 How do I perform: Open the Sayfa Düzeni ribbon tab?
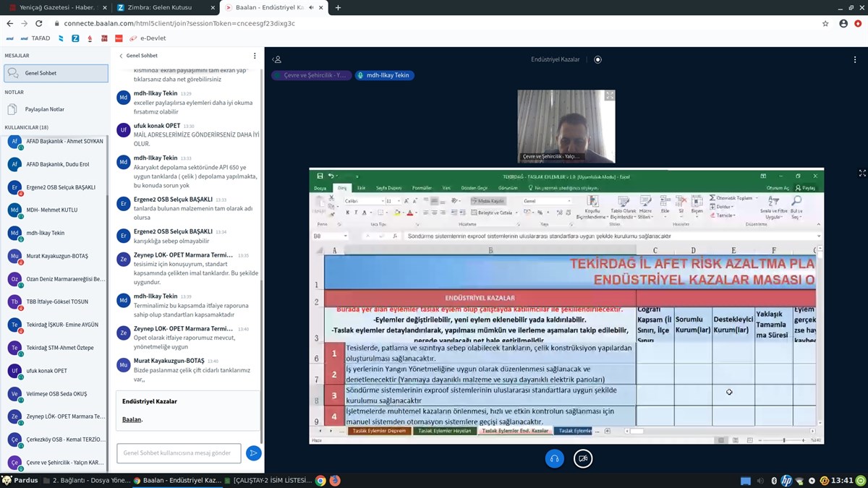pos(388,188)
